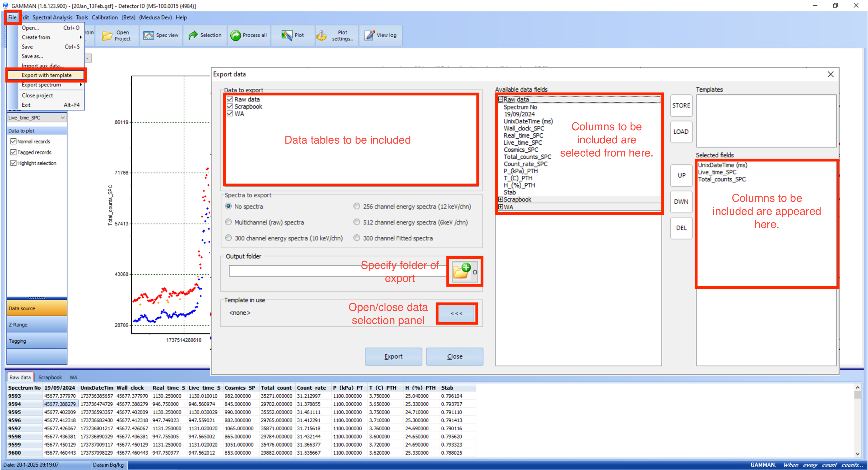This screenshot has height=470, width=868.
Task: Select Multichannel (raw) spectra option
Action: point(229,222)
